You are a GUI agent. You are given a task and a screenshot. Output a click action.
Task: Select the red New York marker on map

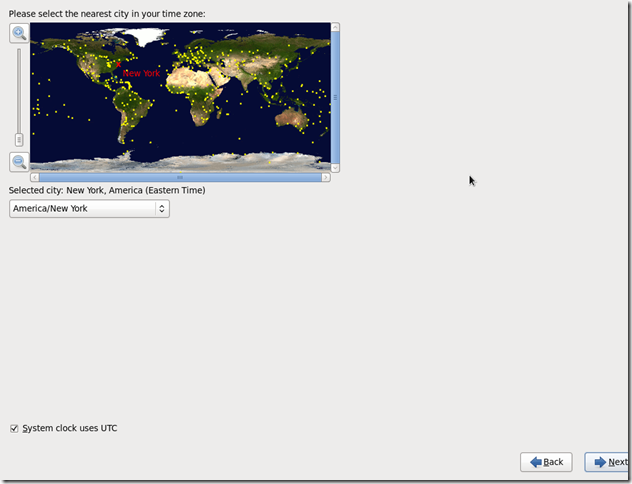118,64
